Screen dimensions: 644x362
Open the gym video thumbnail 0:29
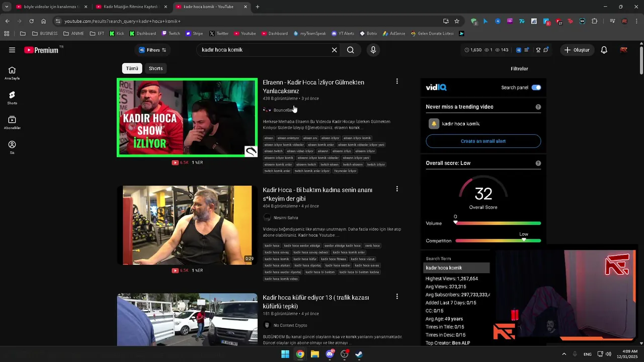coord(187,225)
